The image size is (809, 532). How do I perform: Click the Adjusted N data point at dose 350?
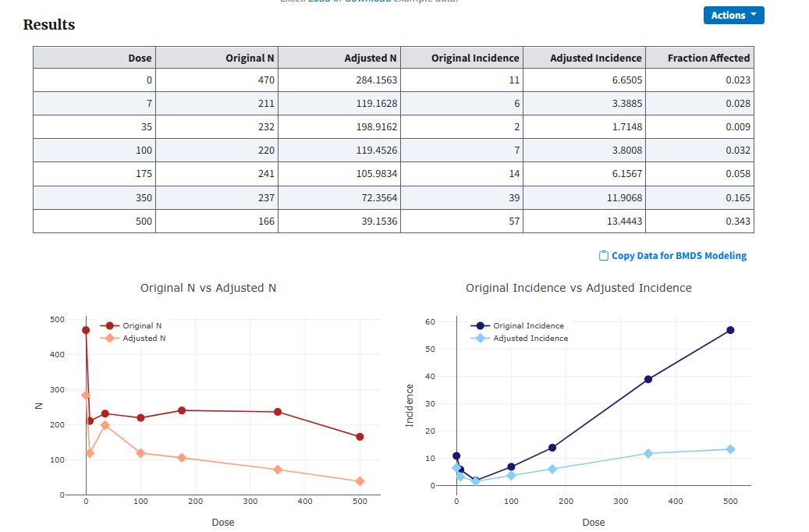[x=278, y=470]
